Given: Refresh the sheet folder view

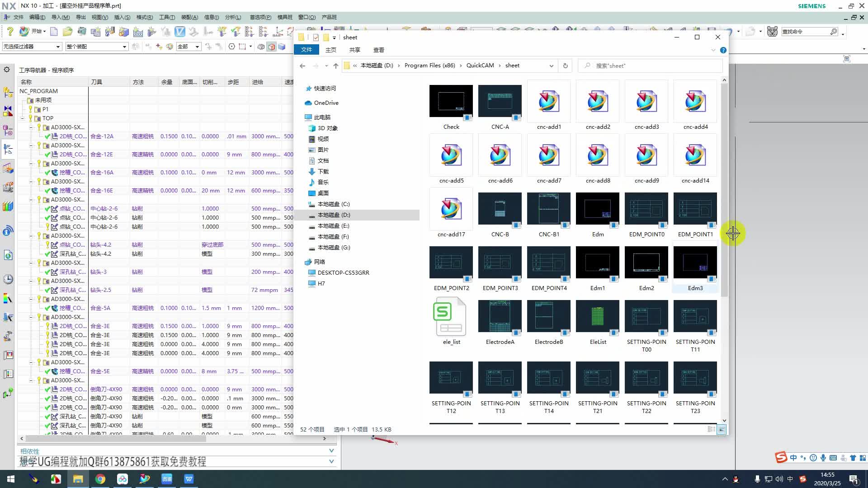Looking at the screenshot, I should (565, 66).
